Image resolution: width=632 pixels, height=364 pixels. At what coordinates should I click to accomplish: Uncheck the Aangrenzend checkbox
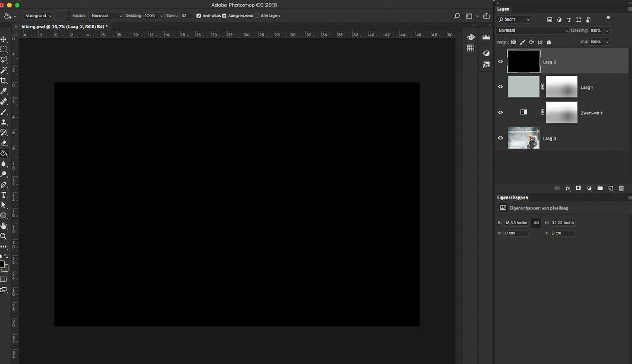coord(224,16)
